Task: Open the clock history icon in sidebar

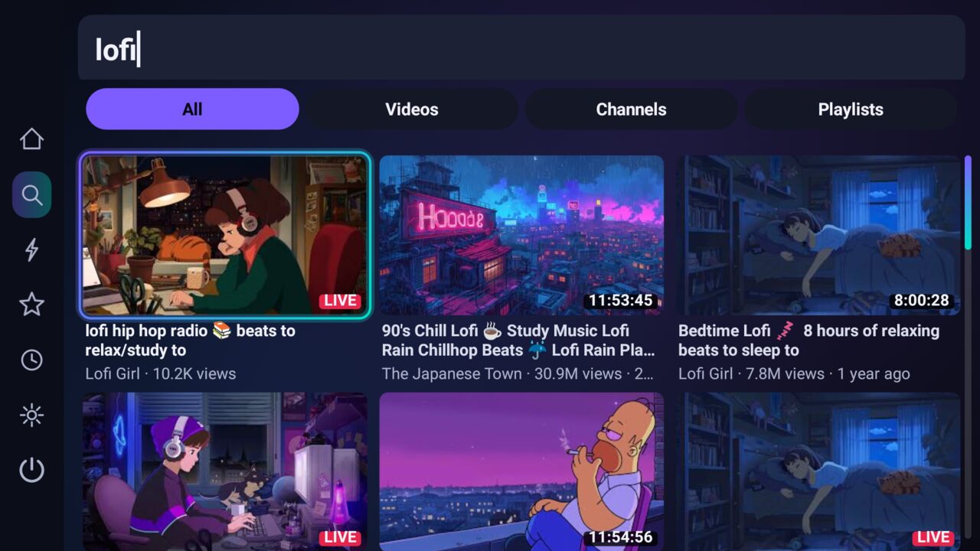Action: (x=31, y=360)
